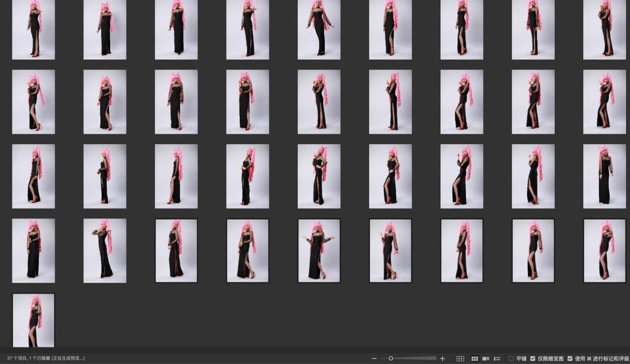Select the last thumbnail in the fourth row
The image size is (630, 364).
click(604, 251)
